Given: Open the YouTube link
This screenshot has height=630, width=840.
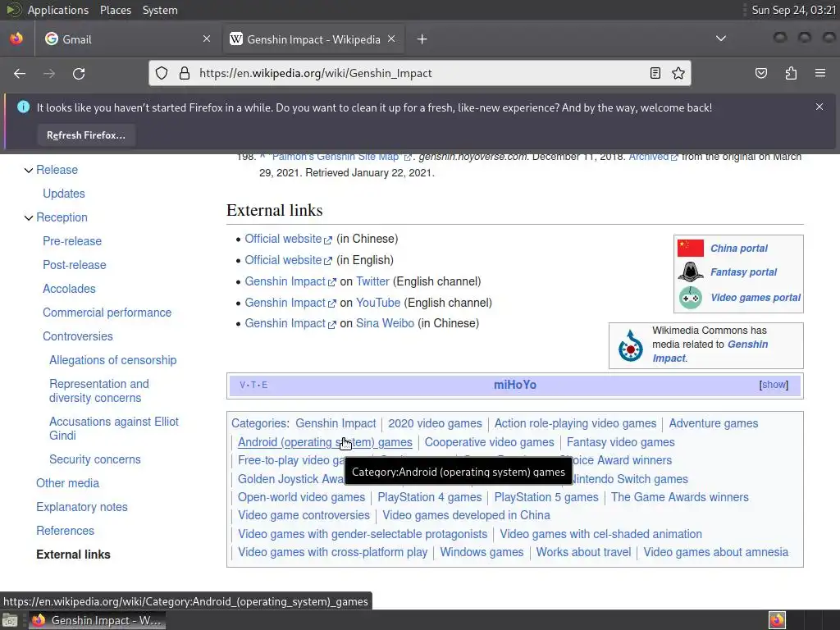Looking at the screenshot, I should [x=378, y=303].
